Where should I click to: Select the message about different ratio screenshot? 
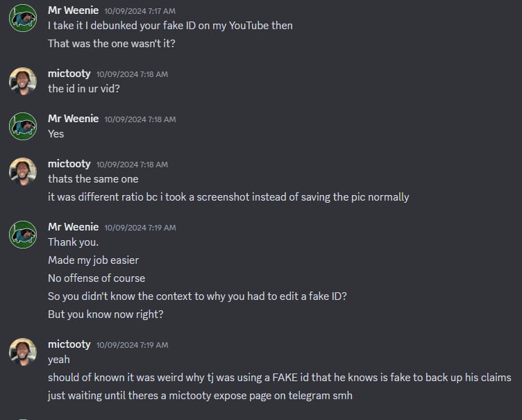click(x=228, y=197)
